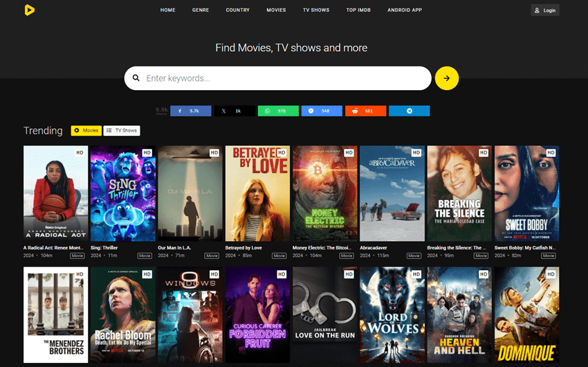Click the 9.9k shares counter
This screenshot has width=588, height=367.
[x=162, y=111]
